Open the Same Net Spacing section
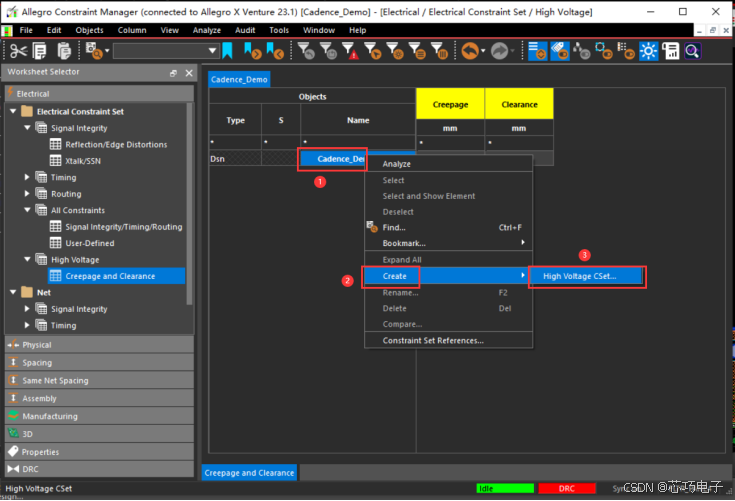Screen dimensions: 735x501 coord(99,381)
